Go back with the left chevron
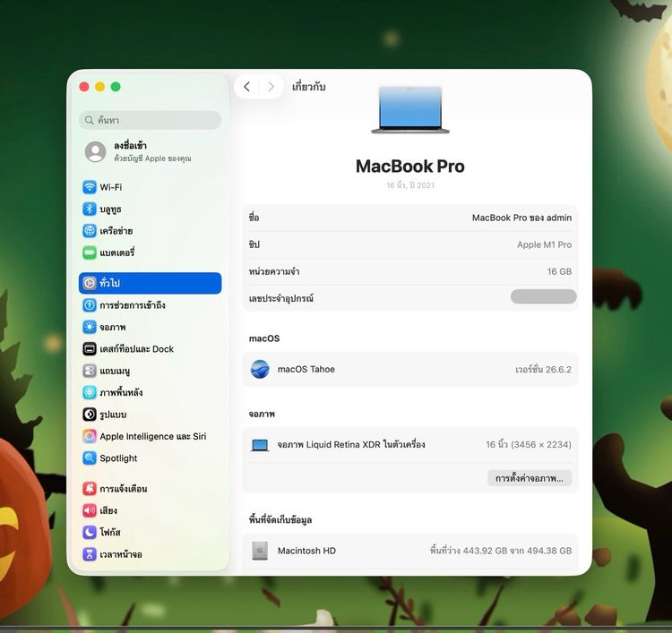 (246, 87)
